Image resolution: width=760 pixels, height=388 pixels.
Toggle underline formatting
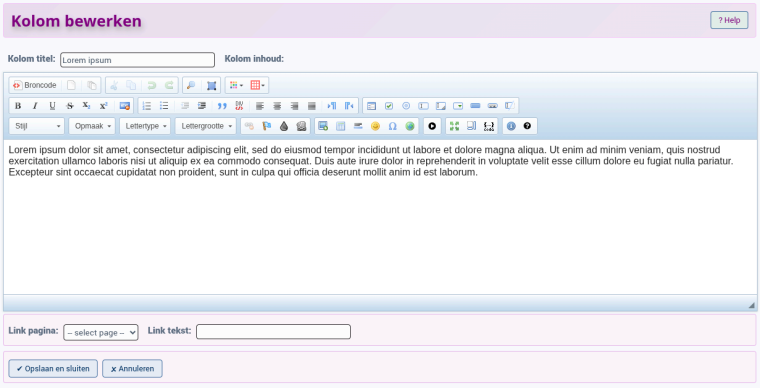(x=52, y=106)
